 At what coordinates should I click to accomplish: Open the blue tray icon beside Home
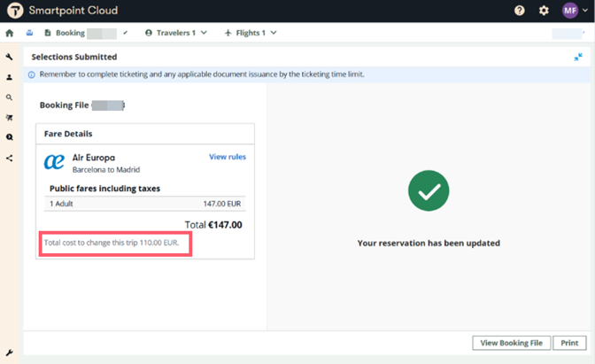pyautogui.click(x=29, y=34)
